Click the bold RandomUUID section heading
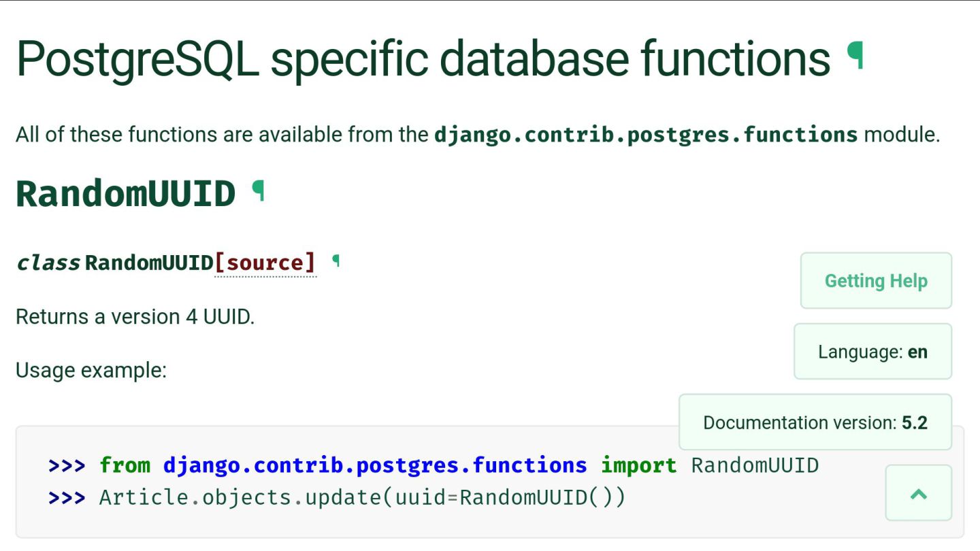The width and height of the screenshot is (980, 551). pyautogui.click(x=125, y=193)
